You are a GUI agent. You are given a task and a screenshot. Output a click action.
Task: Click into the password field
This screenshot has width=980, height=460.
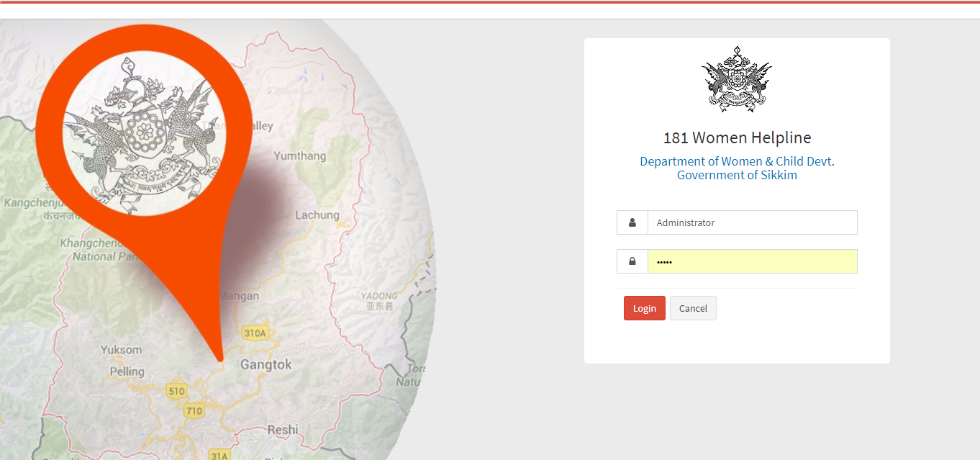tap(752, 261)
